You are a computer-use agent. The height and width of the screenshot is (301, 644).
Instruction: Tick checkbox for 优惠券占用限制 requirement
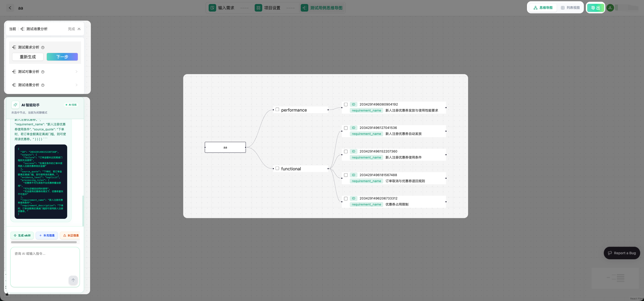(x=346, y=198)
